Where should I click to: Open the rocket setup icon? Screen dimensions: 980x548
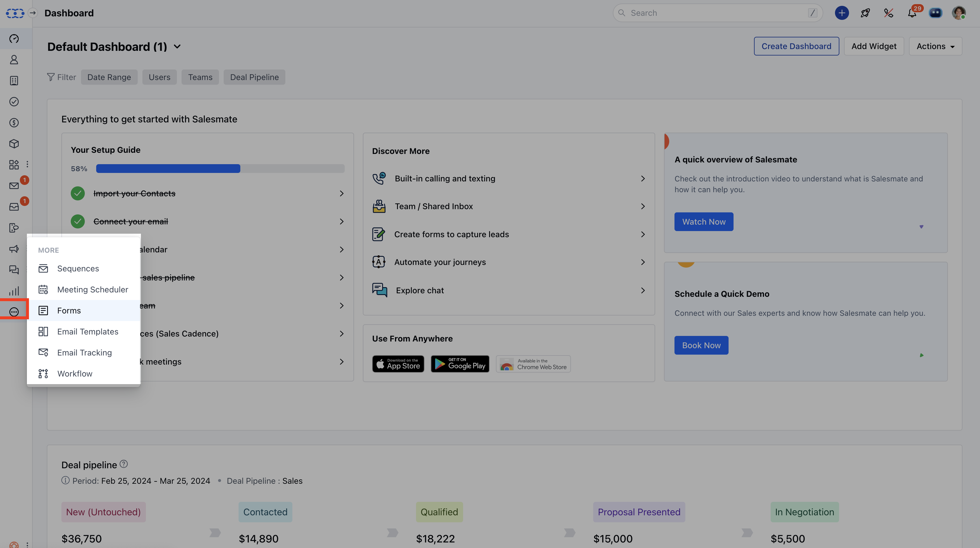865,13
